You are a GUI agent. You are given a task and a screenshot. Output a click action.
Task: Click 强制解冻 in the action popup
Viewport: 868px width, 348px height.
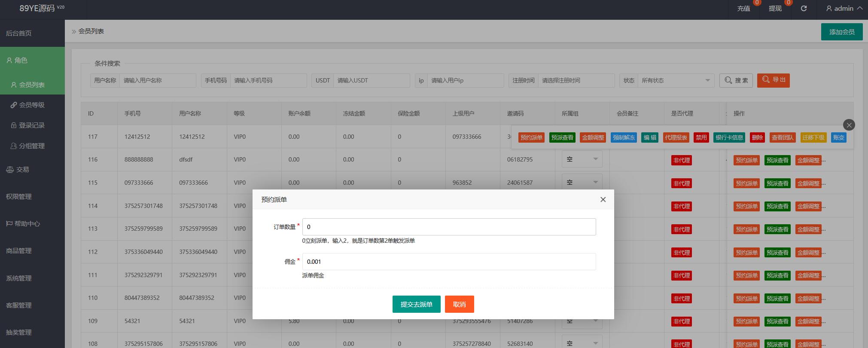click(x=624, y=137)
